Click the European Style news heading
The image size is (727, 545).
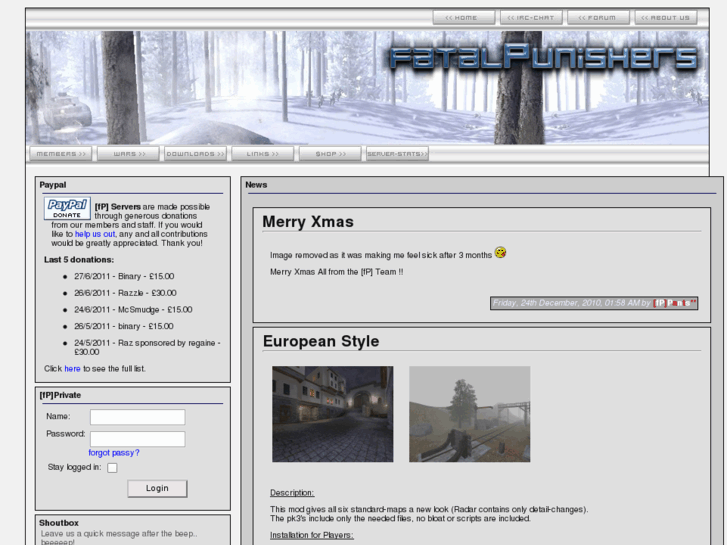click(321, 341)
